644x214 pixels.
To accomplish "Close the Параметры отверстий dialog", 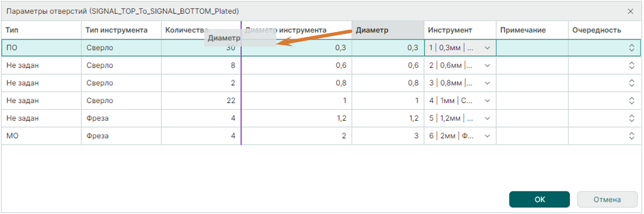I will click(631, 11).
